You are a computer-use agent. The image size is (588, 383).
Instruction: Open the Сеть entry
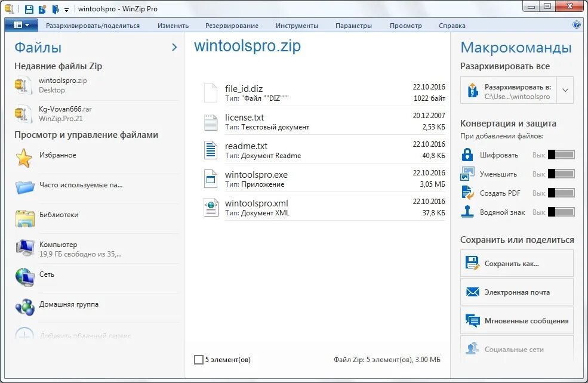point(96,277)
